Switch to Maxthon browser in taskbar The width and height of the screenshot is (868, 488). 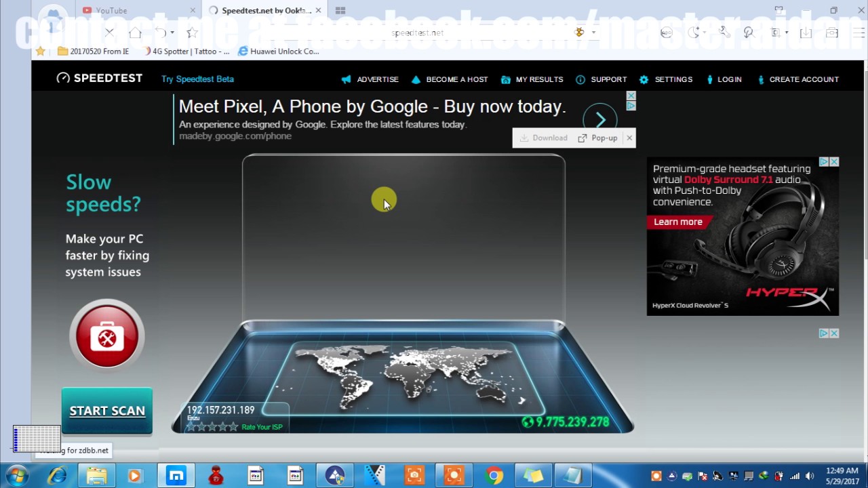[x=176, y=476]
